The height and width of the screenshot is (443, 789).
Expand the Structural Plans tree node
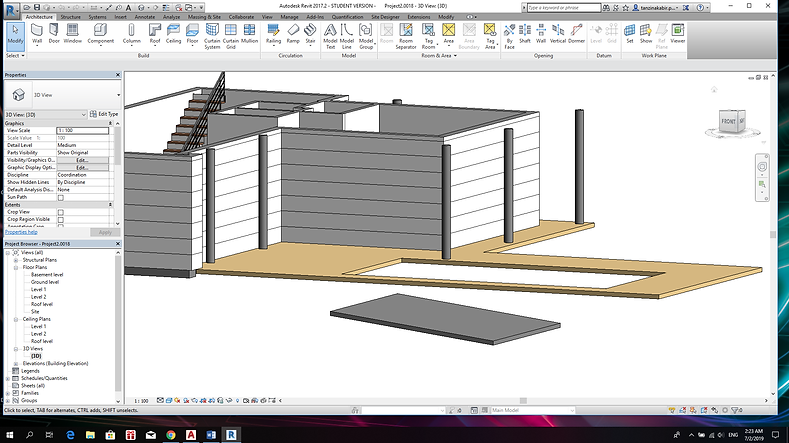click(16, 260)
